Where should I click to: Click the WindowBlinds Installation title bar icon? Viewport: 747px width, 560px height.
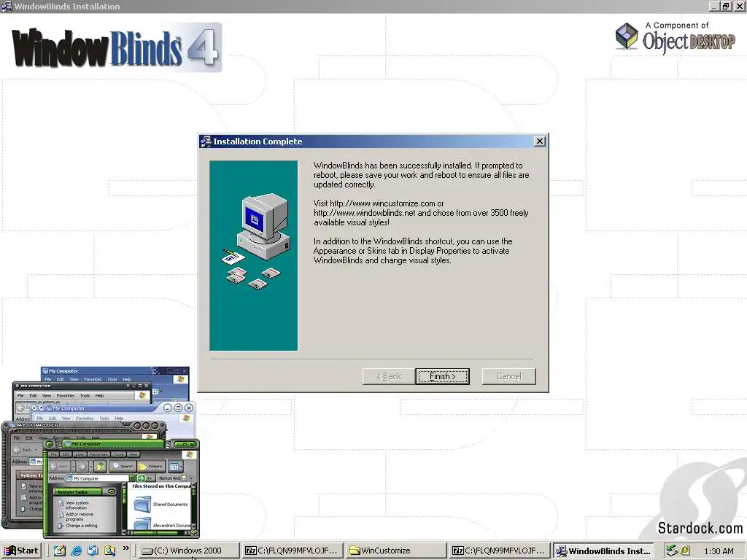click(x=7, y=6)
